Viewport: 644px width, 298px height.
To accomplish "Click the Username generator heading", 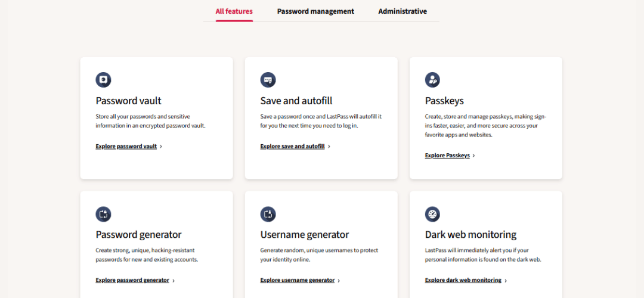I will tap(305, 235).
